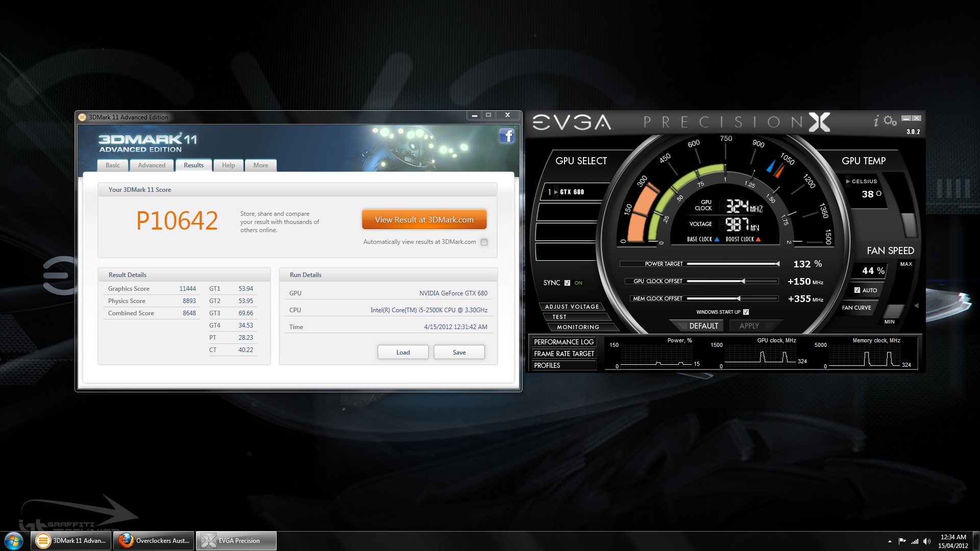Click the NVIDIA GeForce GTX 680 text
Viewport: 980px width, 551px height.
453,293
